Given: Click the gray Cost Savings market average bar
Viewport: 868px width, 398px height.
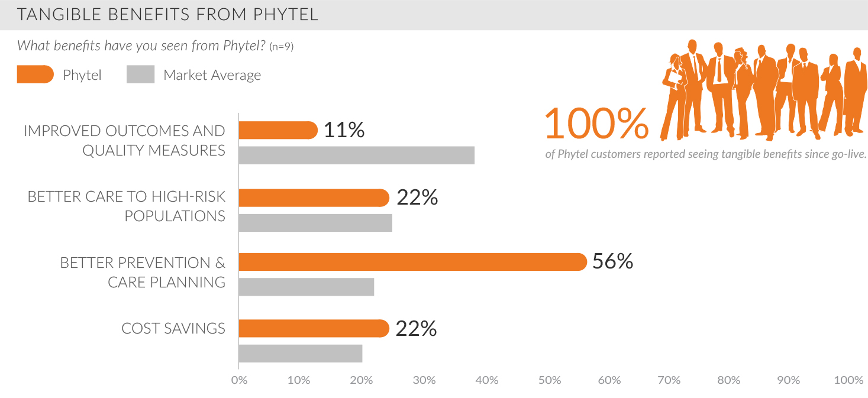Looking at the screenshot, I should pyautogui.click(x=300, y=354).
